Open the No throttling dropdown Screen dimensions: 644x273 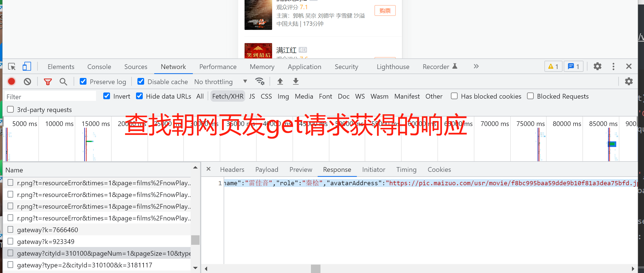(x=221, y=82)
